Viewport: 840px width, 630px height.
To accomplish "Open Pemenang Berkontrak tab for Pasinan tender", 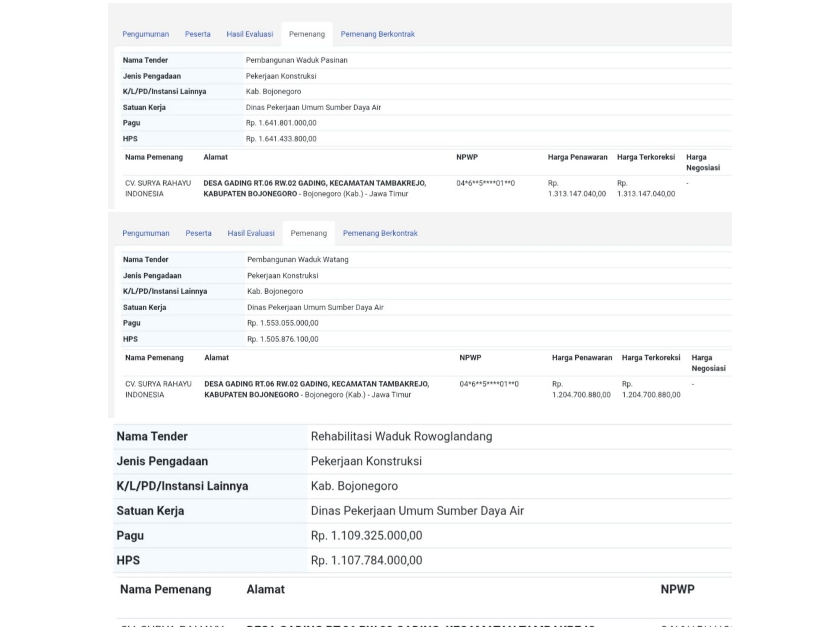I will (377, 34).
